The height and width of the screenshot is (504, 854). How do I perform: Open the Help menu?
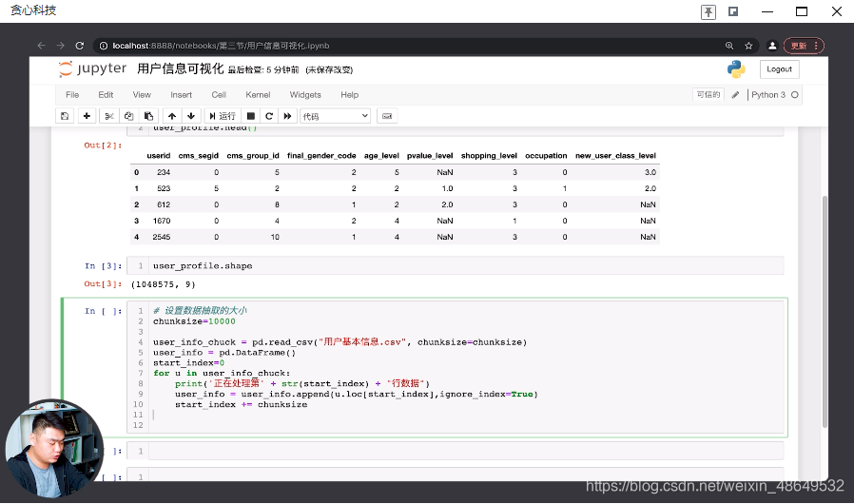pos(350,95)
